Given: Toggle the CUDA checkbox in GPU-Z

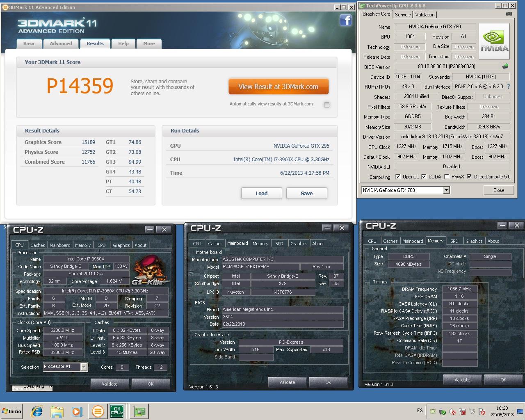Looking at the screenshot, I should tap(424, 177).
